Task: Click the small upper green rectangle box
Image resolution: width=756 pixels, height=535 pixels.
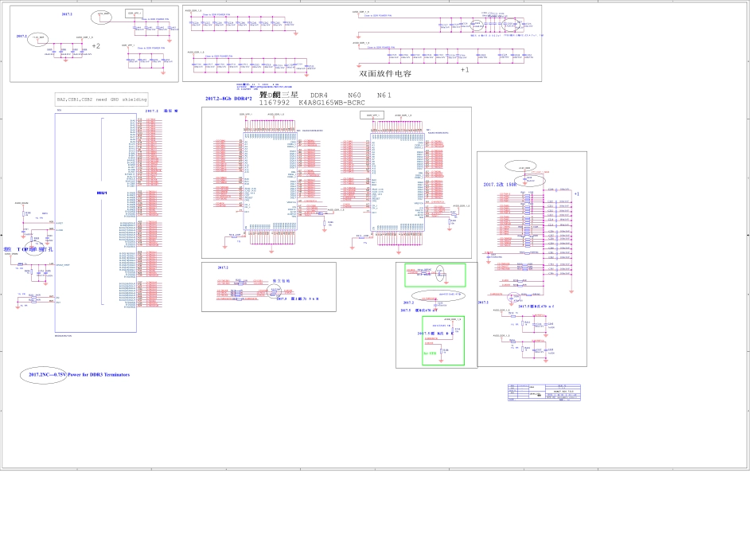Action: pos(435,275)
